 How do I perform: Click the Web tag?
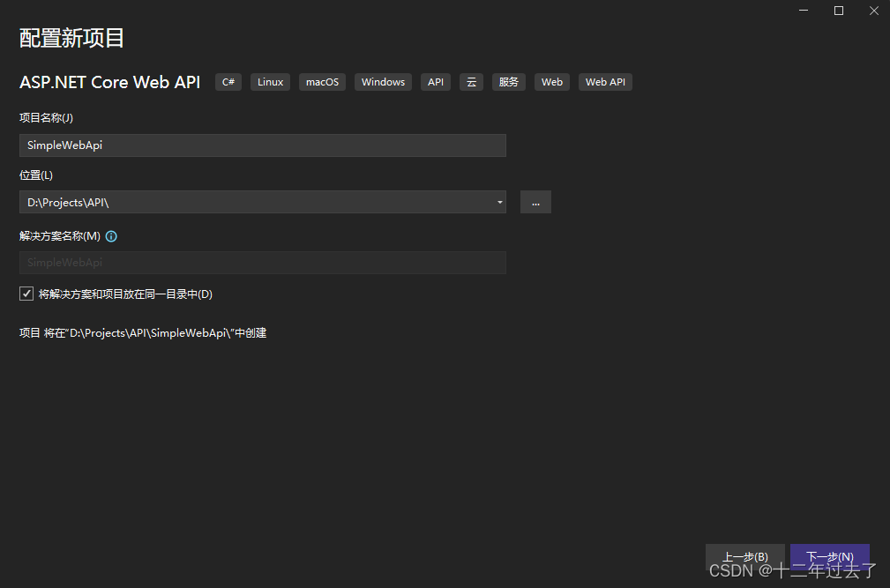(x=551, y=81)
